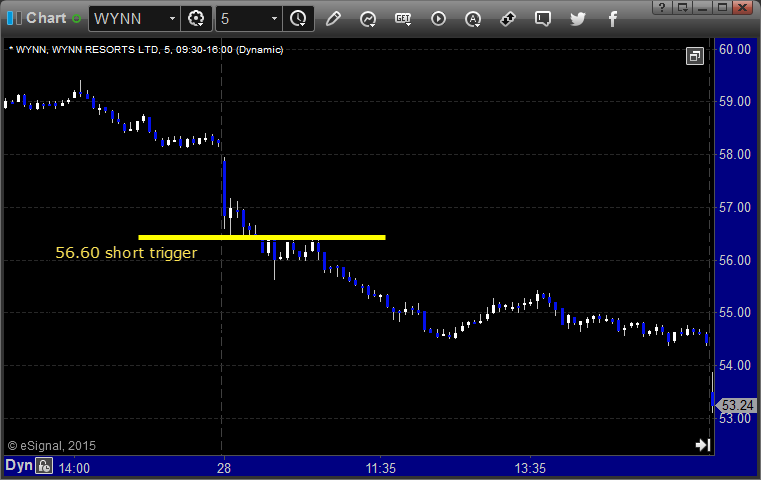Click the 56.00 price axis label
Viewport: 761px width, 480px height.
click(735, 261)
